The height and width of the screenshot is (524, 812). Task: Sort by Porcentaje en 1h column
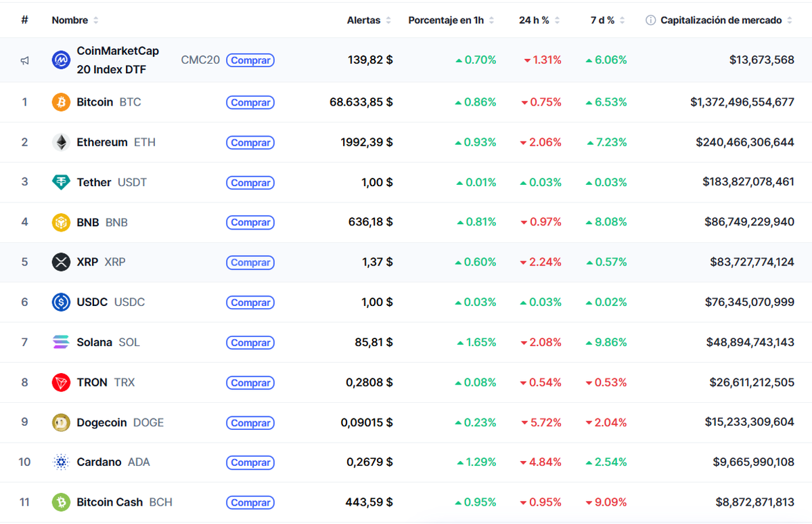[x=446, y=20]
